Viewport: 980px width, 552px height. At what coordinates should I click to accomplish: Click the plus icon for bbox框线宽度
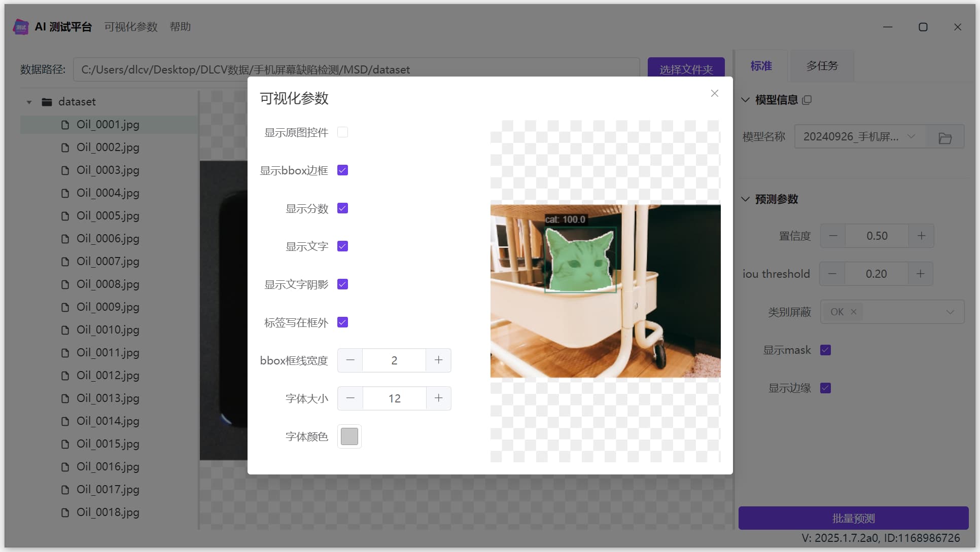pos(438,360)
